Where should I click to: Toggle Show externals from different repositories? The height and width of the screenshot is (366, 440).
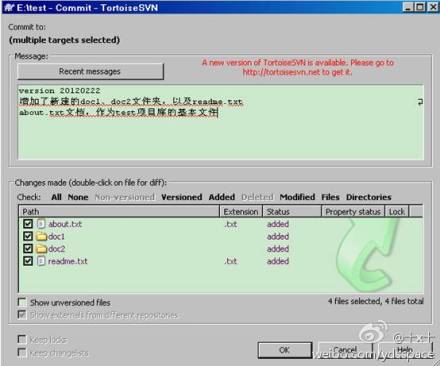tap(22, 315)
